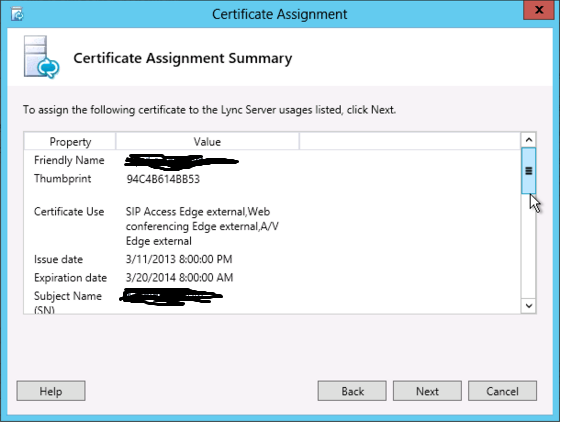Click the scroll down arrow in list
This screenshot has height=426, width=566.
(529, 306)
